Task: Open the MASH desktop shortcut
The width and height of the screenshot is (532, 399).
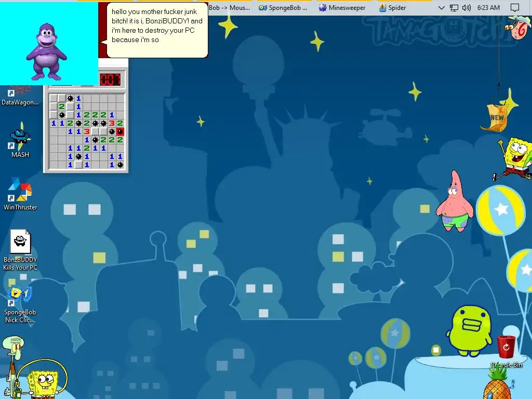Action: [20, 140]
